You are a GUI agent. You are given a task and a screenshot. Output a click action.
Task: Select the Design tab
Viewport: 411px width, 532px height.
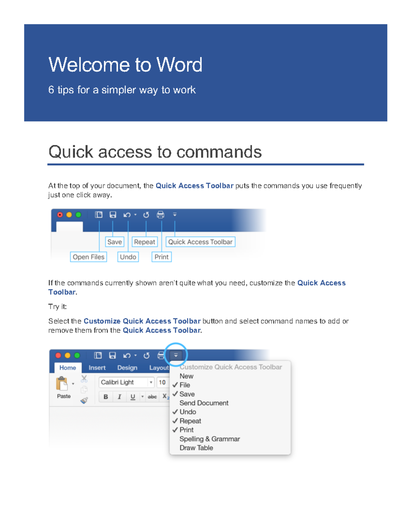[x=127, y=368]
